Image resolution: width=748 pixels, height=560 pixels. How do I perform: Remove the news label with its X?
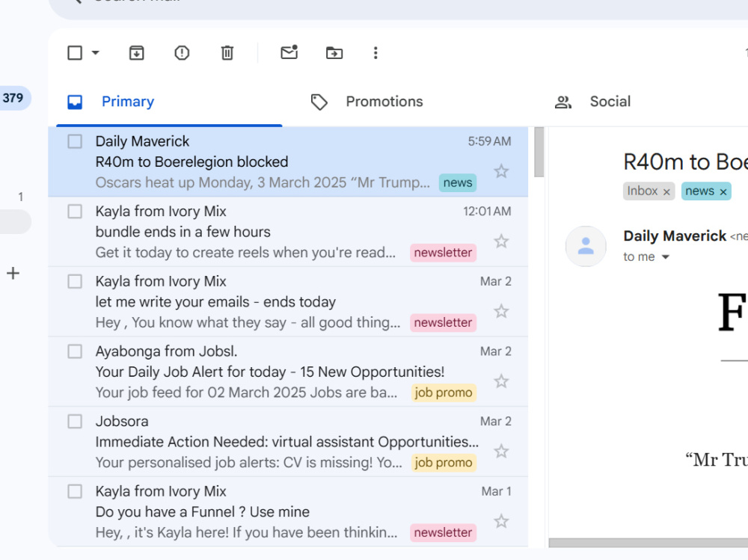[723, 191]
